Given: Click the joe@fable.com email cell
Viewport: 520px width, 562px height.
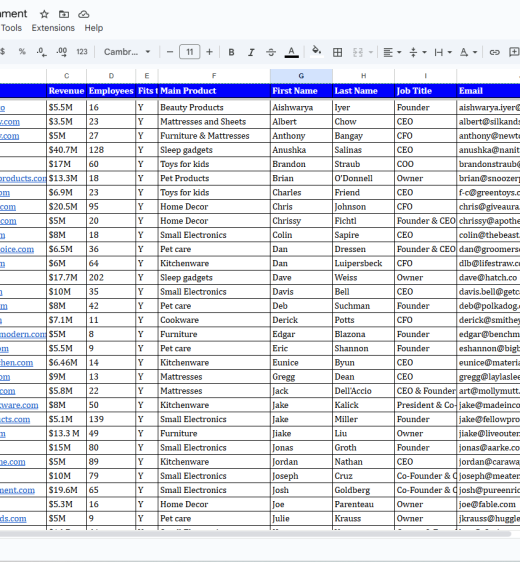Looking at the screenshot, I should click(488, 504).
